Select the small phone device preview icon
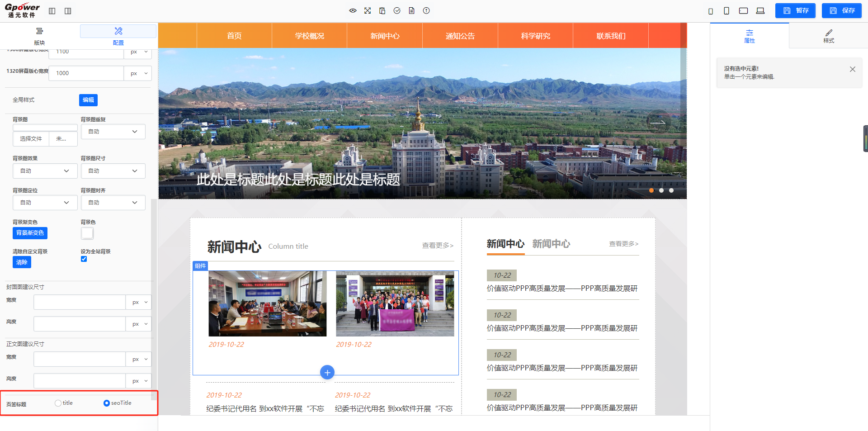The height and width of the screenshot is (431, 868). coord(711,11)
